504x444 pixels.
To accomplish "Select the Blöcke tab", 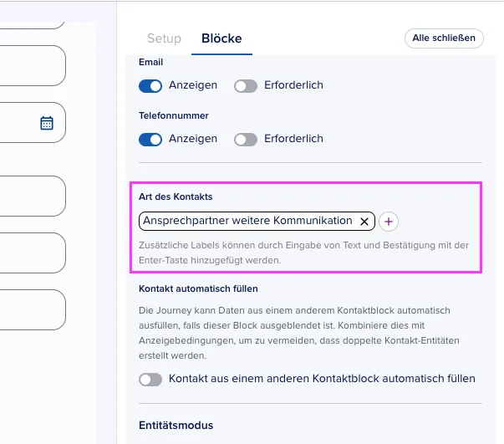I will 221,38.
